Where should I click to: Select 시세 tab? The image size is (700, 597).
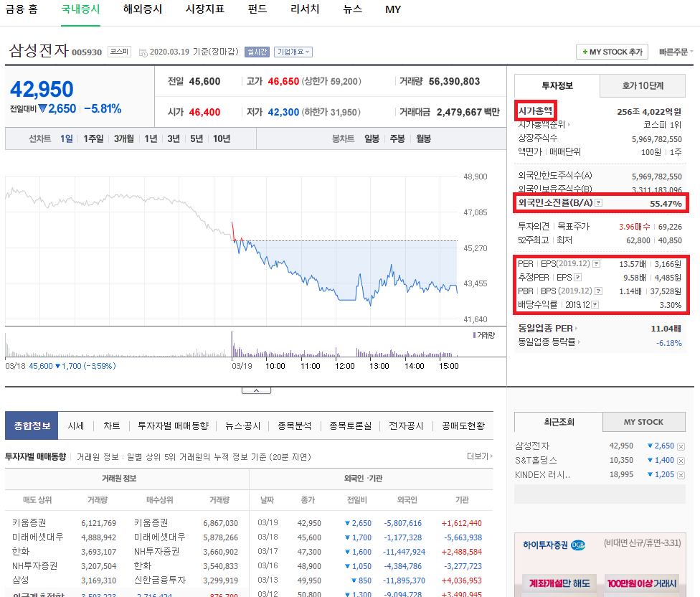(75, 426)
